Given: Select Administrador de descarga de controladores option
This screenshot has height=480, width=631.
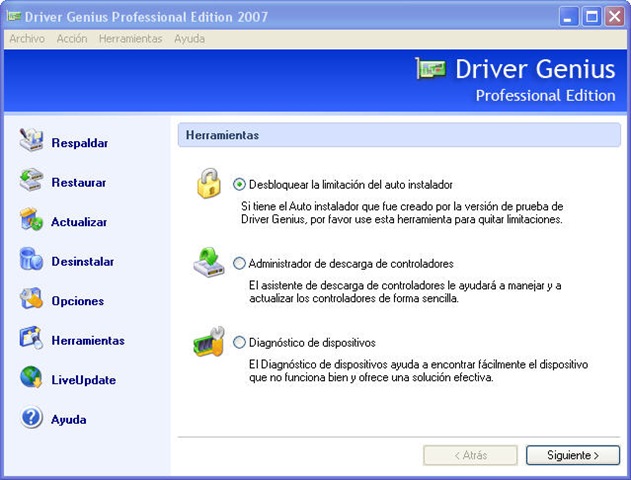Looking at the screenshot, I should (x=239, y=264).
